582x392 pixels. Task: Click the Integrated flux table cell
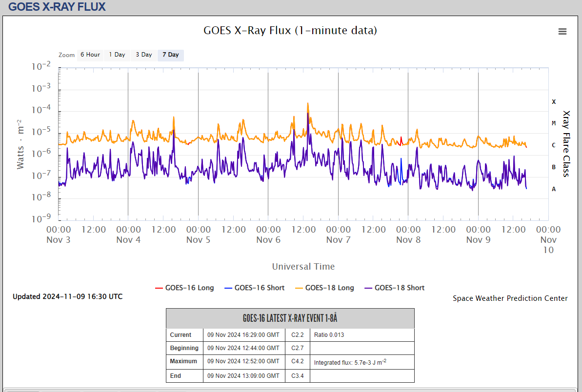click(350, 362)
